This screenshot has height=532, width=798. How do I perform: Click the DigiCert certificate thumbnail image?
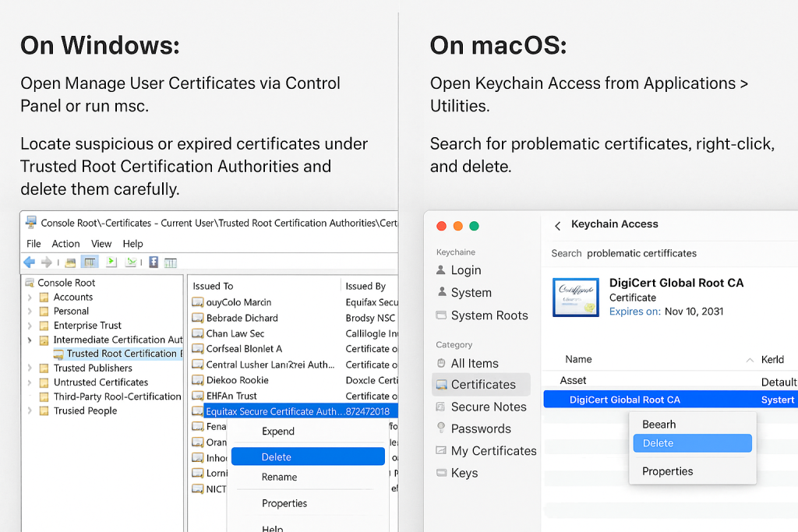[576, 297]
